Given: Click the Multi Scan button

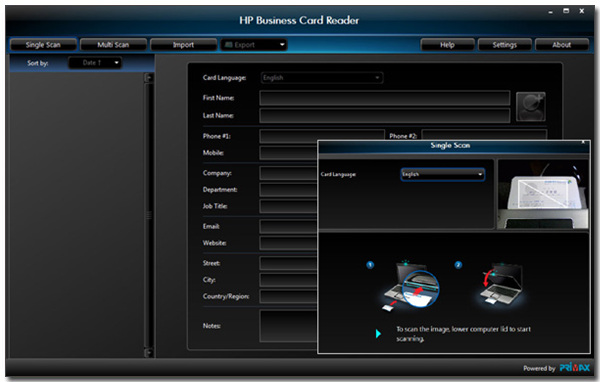Looking at the screenshot, I should [113, 45].
